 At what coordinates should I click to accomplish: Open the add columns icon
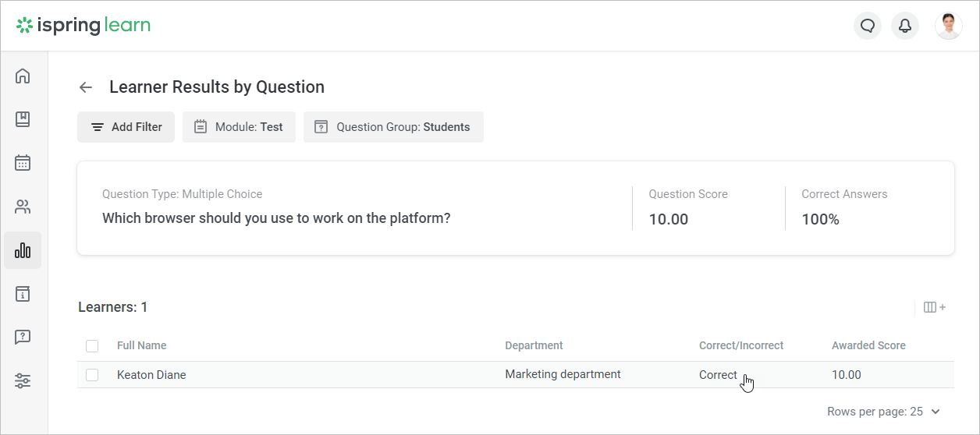tap(934, 307)
